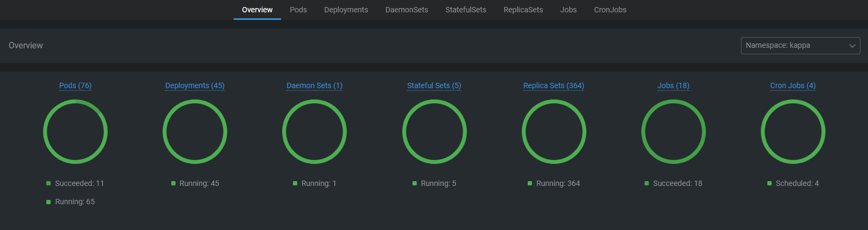Toggle the 'Scheduled: 4' cron jobs legend
The width and height of the screenshot is (868, 230).
793,183
